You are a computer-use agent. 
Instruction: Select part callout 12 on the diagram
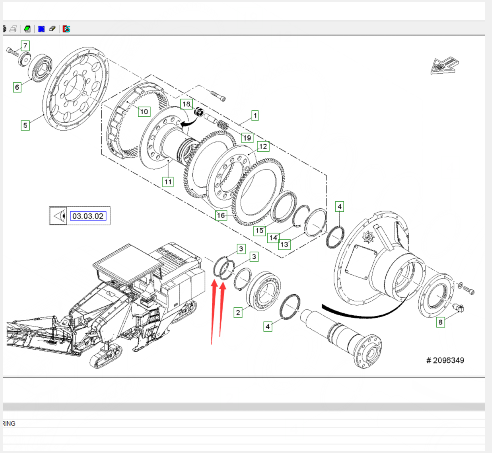coord(263,146)
